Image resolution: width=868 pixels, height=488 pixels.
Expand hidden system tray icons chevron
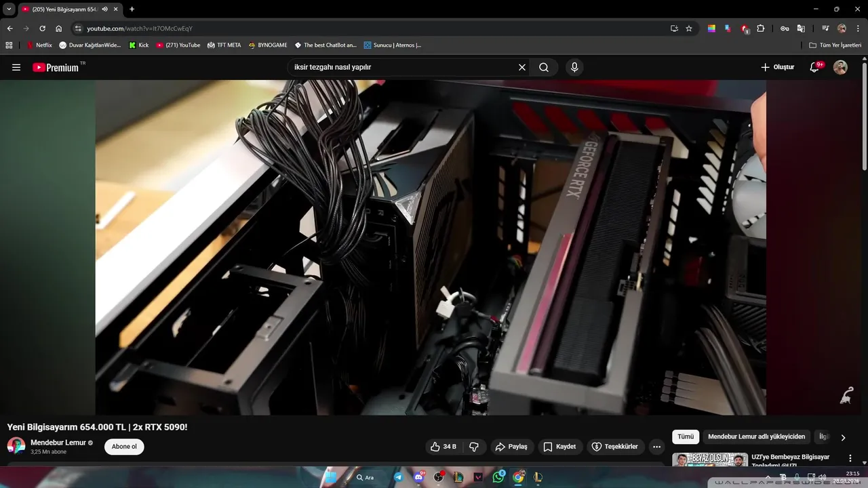768,477
